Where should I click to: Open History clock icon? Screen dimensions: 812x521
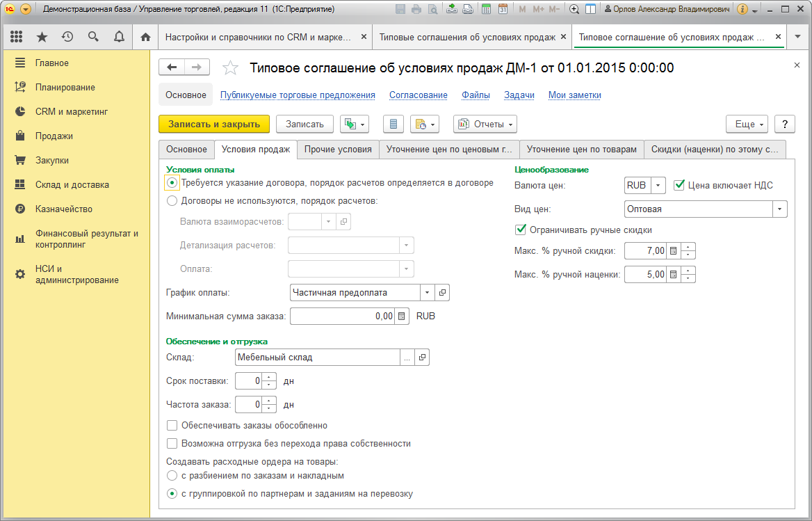click(67, 37)
